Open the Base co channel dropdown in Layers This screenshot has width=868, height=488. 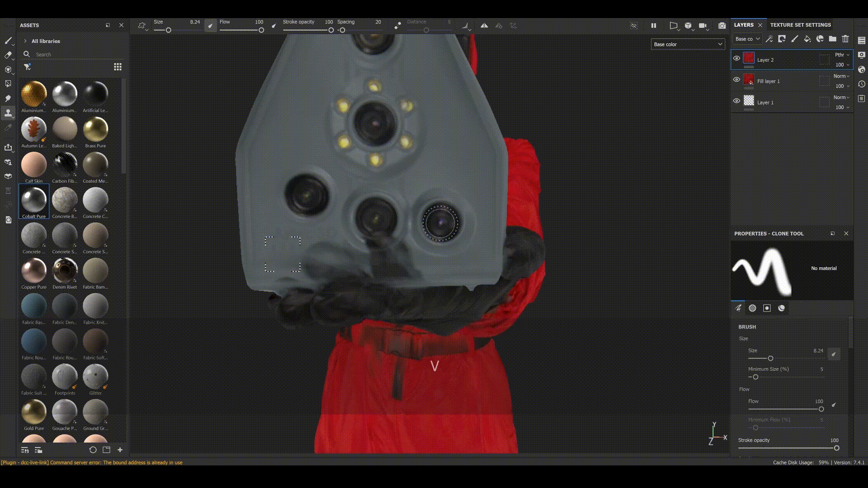click(747, 39)
